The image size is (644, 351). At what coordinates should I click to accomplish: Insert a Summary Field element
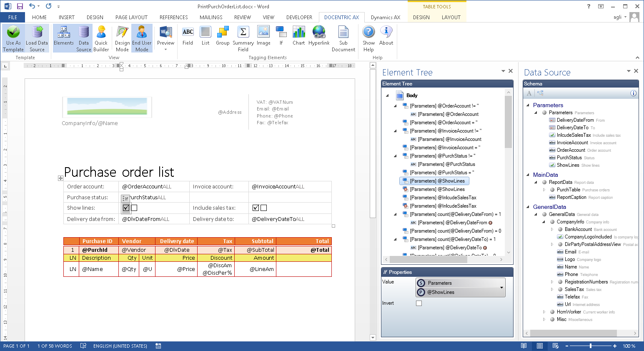click(243, 38)
